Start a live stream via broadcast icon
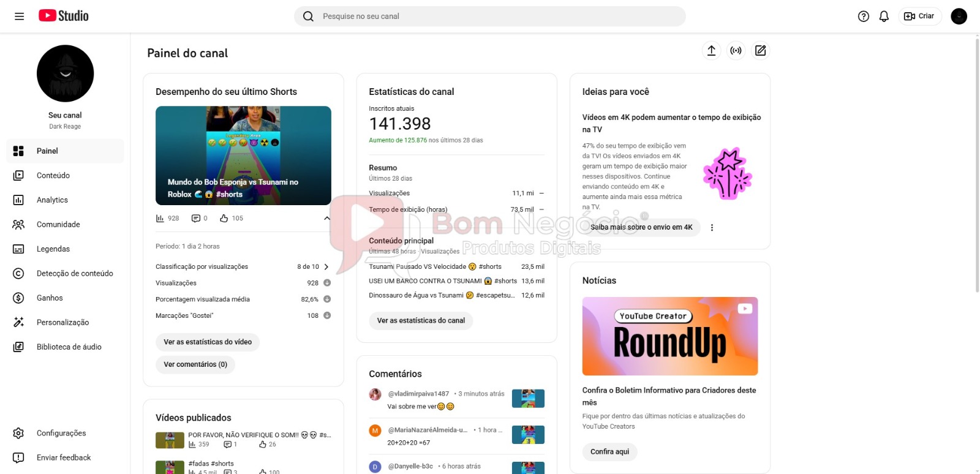 736,51
